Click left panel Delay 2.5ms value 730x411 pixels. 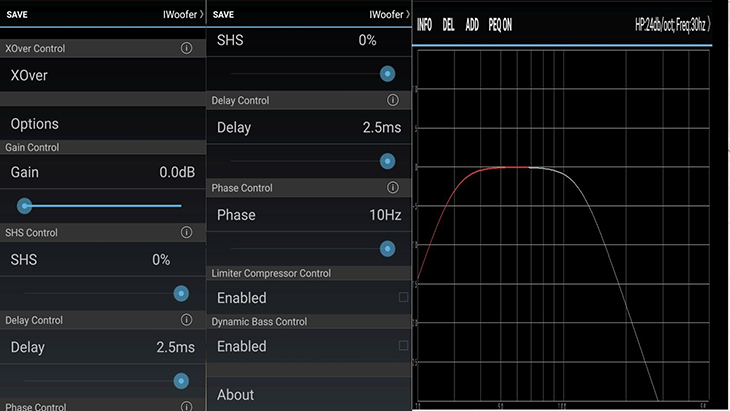point(176,347)
